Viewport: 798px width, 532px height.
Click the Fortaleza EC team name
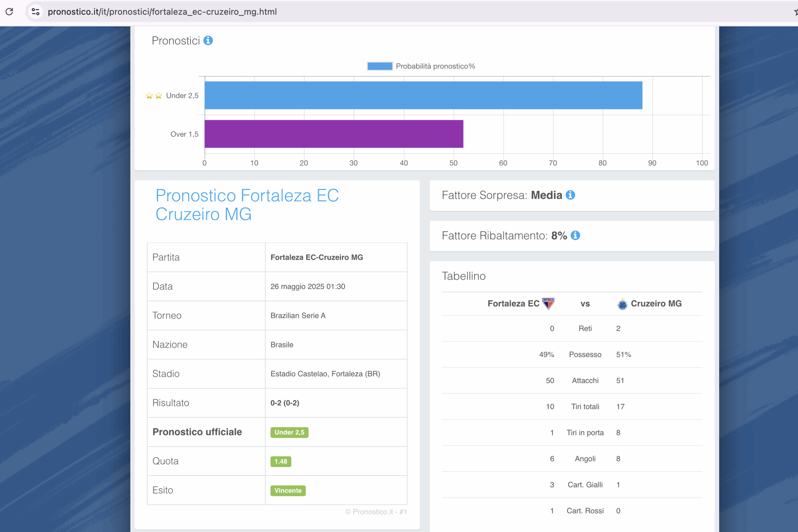point(513,303)
